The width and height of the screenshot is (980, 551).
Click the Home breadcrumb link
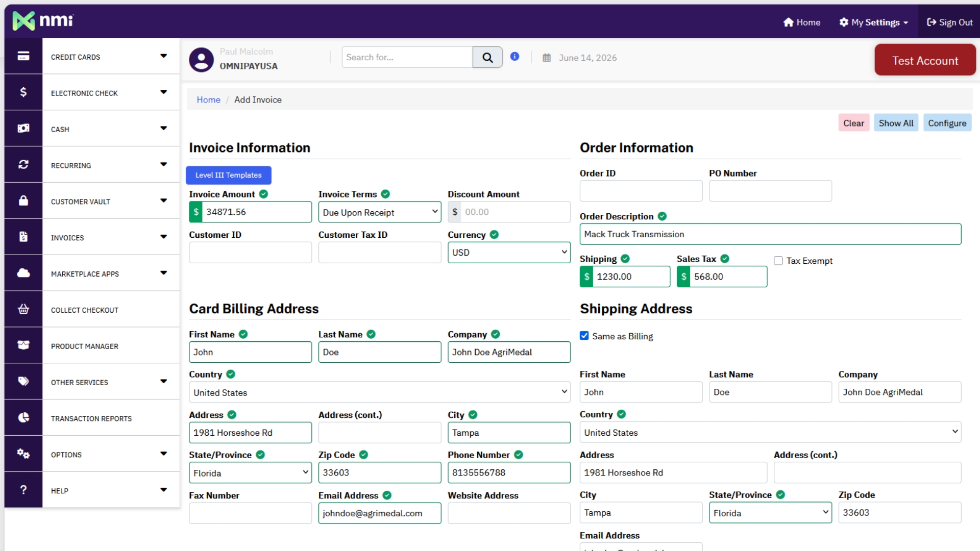208,99
